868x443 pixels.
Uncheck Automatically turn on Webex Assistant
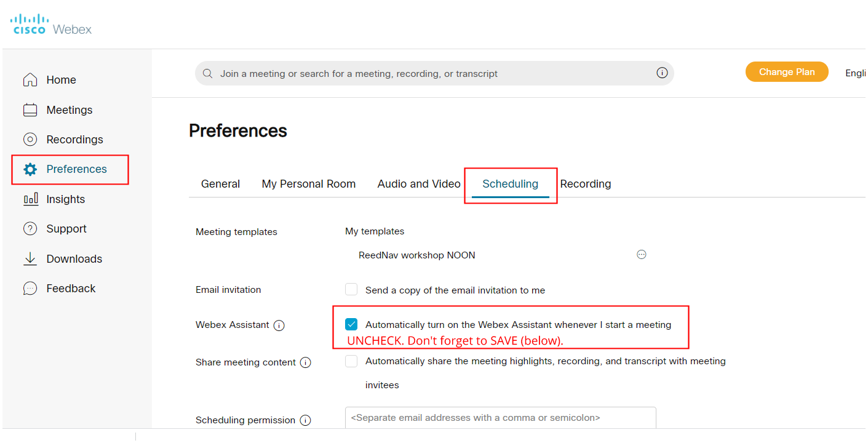tap(351, 324)
